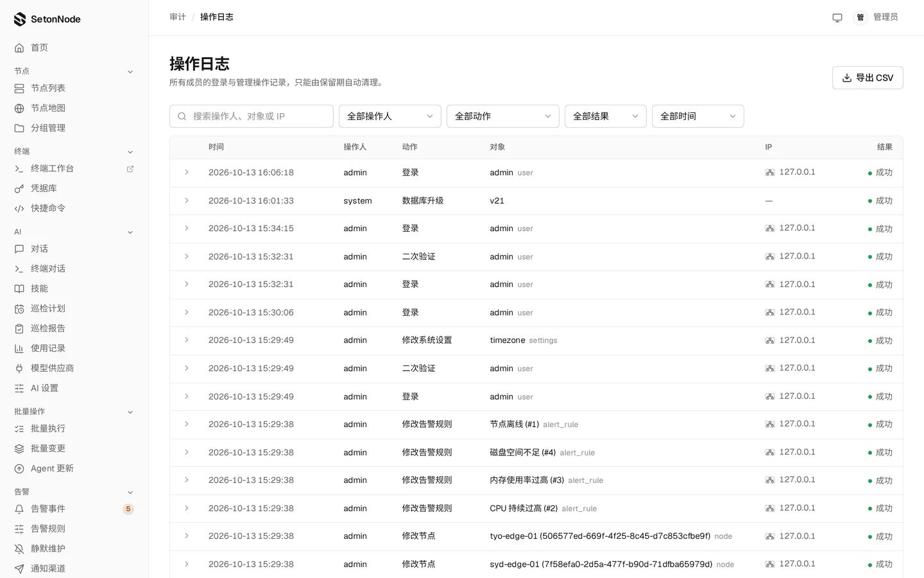Collapse the 节点 sidebar section
924x578 pixels.
pos(130,71)
